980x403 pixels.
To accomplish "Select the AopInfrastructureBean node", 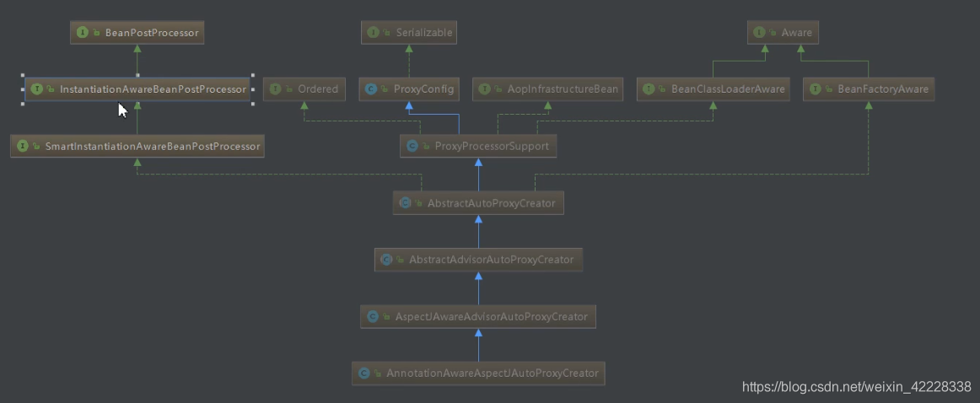I will 548,89.
